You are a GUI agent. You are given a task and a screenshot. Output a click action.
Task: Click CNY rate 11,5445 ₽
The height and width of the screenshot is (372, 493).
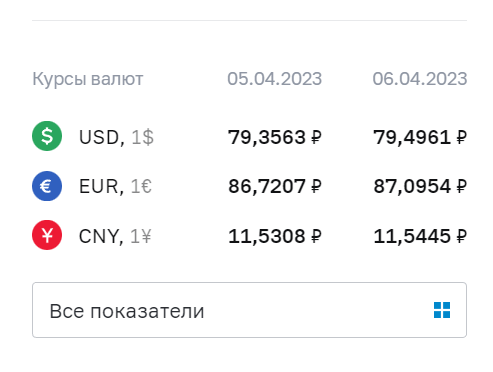tap(420, 236)
